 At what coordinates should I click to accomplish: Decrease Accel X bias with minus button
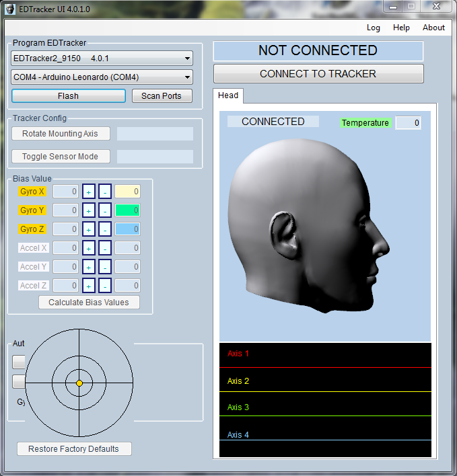(x=105, y=248)
